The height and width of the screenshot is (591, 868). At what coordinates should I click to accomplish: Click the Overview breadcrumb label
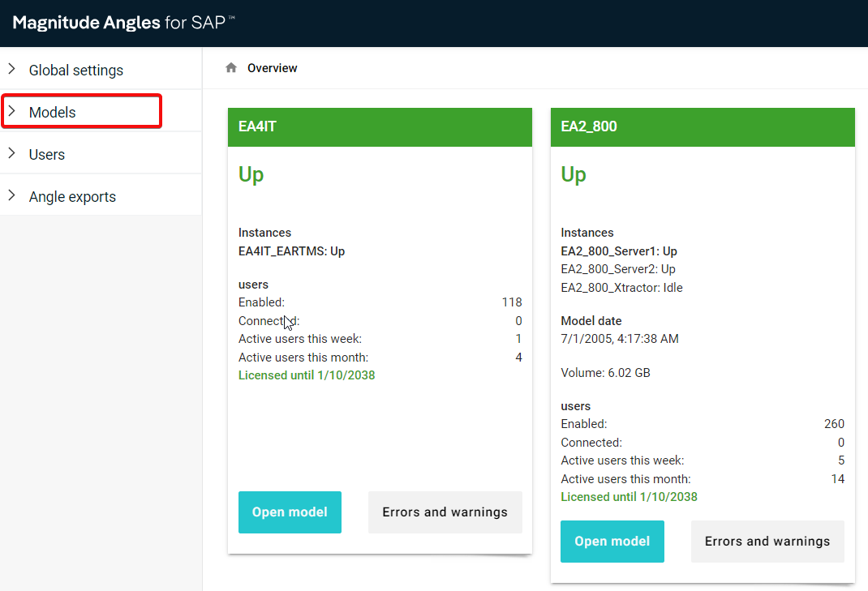(272, 68)
